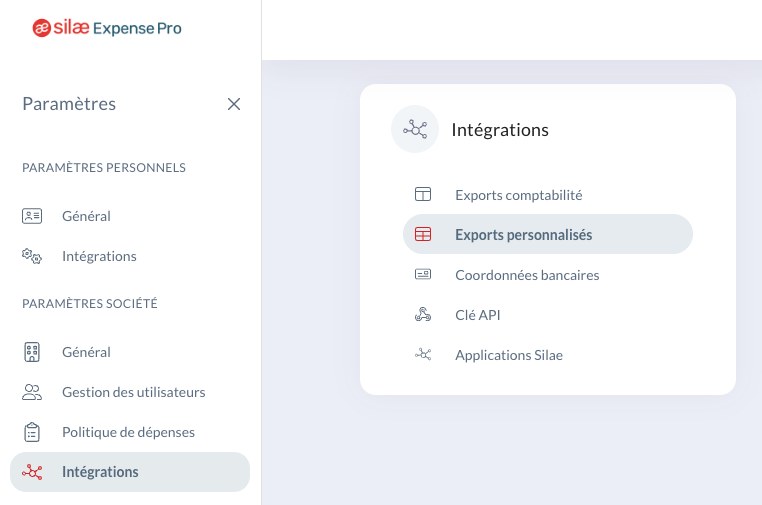Click the red network icon beside Intégrations
Screen dimensions: 762x505
[32, 472]
